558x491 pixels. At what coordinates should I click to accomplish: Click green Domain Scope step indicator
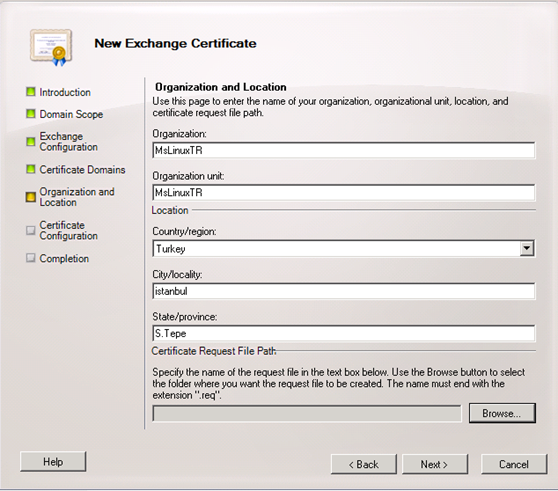click(x=31, y=114)
